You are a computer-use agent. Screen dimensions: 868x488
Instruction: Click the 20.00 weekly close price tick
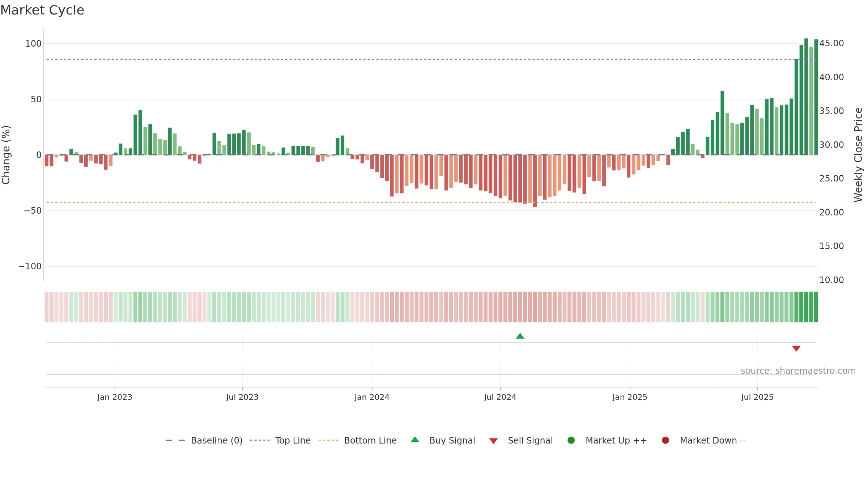pyautogui.click(x=831, y=212)
